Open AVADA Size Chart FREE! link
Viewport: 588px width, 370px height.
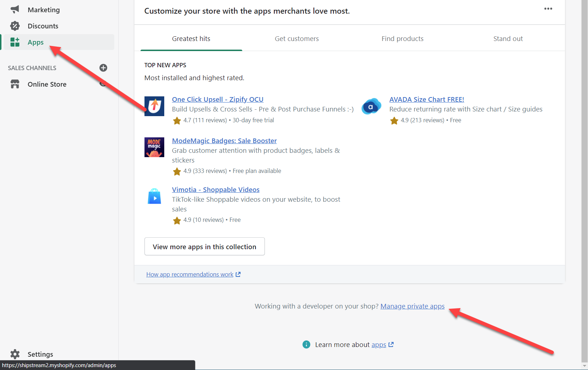pyautogui.click(x=427, y=99)
